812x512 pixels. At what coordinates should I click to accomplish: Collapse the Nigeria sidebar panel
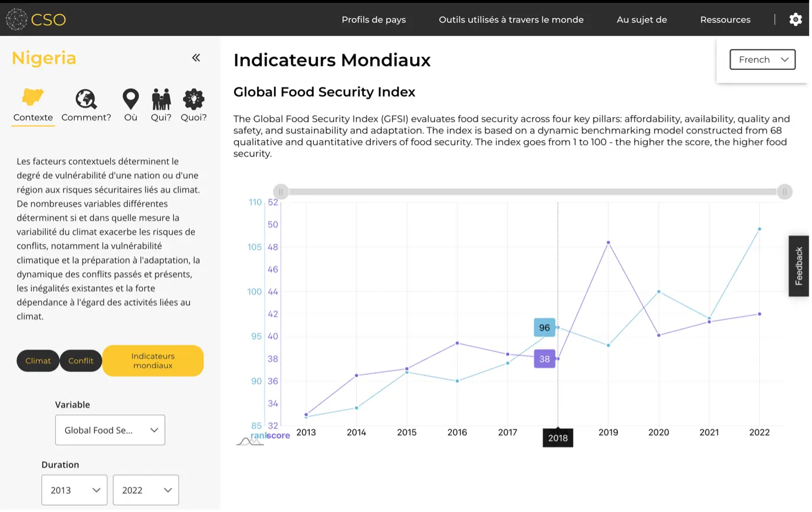pyautogui.click(x=196, y=57)
